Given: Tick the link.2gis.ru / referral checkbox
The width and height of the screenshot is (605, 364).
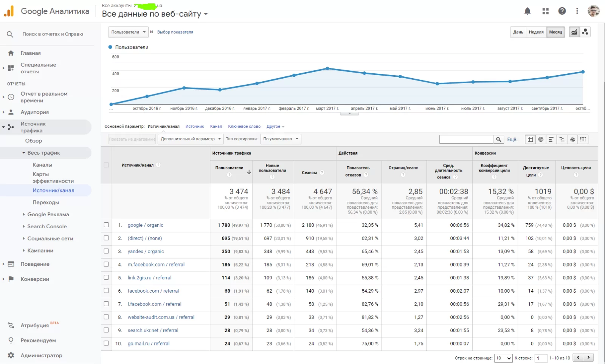Looking at the screenshot, I should tap(106, 277).
